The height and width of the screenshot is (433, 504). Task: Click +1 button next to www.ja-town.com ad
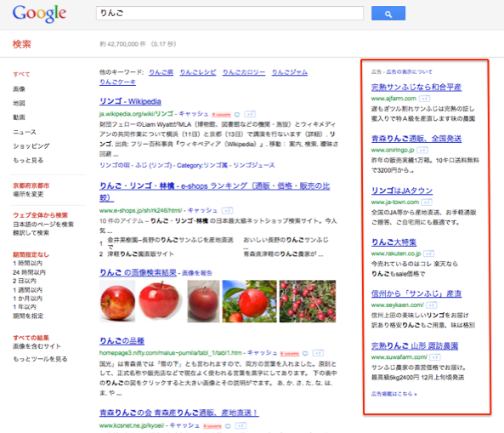(x=427, y=202)
